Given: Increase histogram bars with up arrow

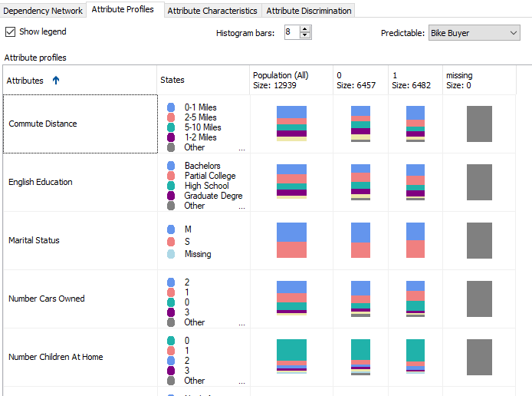Looking at the screenshot, I should pyautogui.click(x=305, y=29).
